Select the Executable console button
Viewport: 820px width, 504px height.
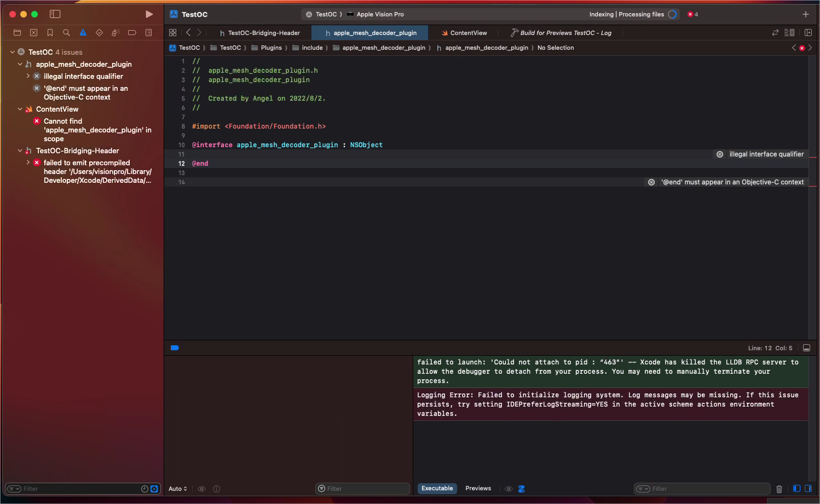click(x=437, y=488)
